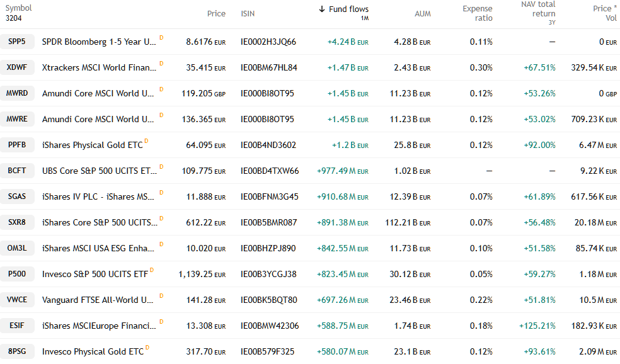Open the Invesco S&P 500 UCITS ETF link

click(95, 274)
